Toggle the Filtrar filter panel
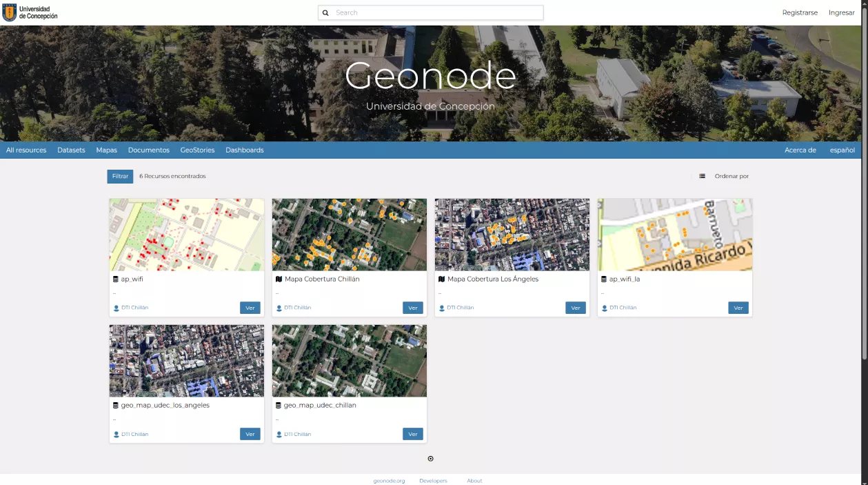Viewport: 868px width, 485px height. 120,177
